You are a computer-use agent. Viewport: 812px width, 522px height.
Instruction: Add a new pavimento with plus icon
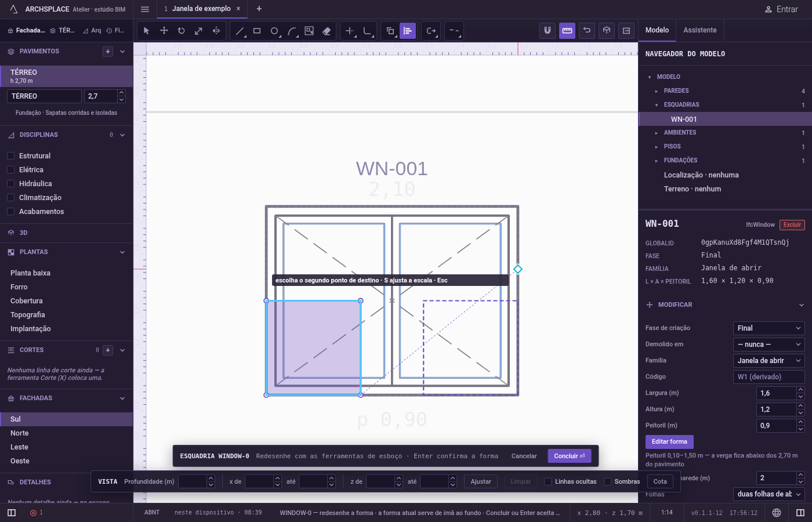click(x=108, y=52)
